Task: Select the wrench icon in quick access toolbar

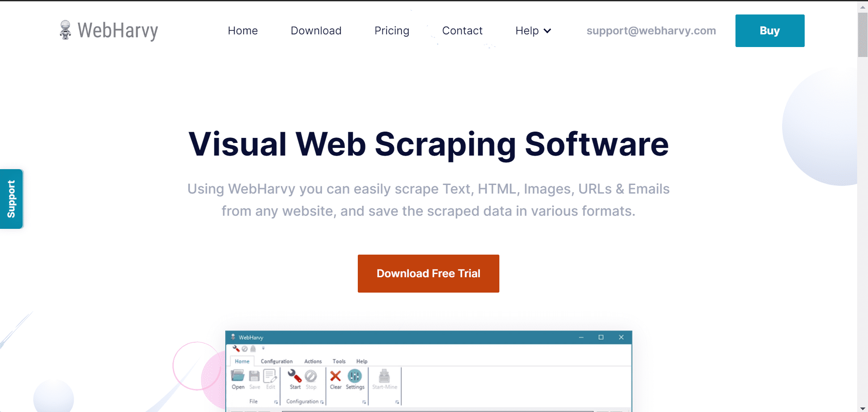Action: point(236,348)
